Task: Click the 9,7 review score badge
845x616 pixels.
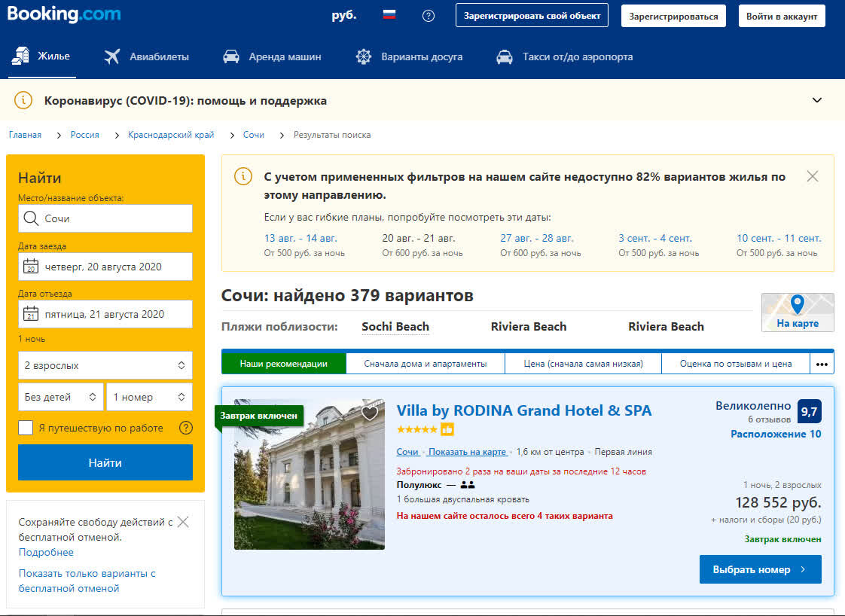Action: click(x=809, y=412)
